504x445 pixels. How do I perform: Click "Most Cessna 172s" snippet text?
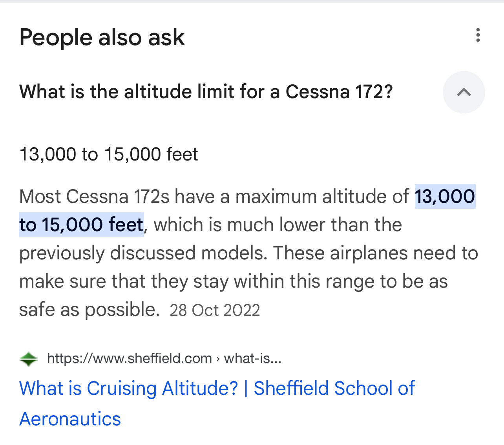[x=94, y=196]
